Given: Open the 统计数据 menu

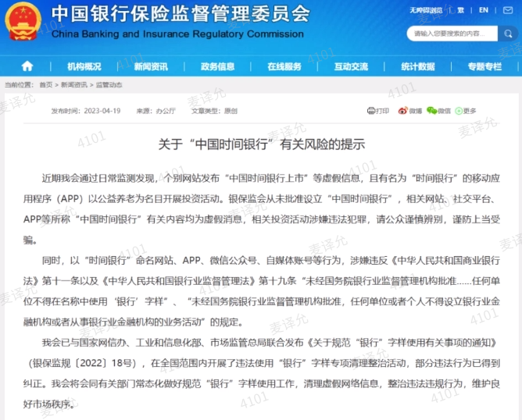Looking at the screenshot, I should pos(418,66).
